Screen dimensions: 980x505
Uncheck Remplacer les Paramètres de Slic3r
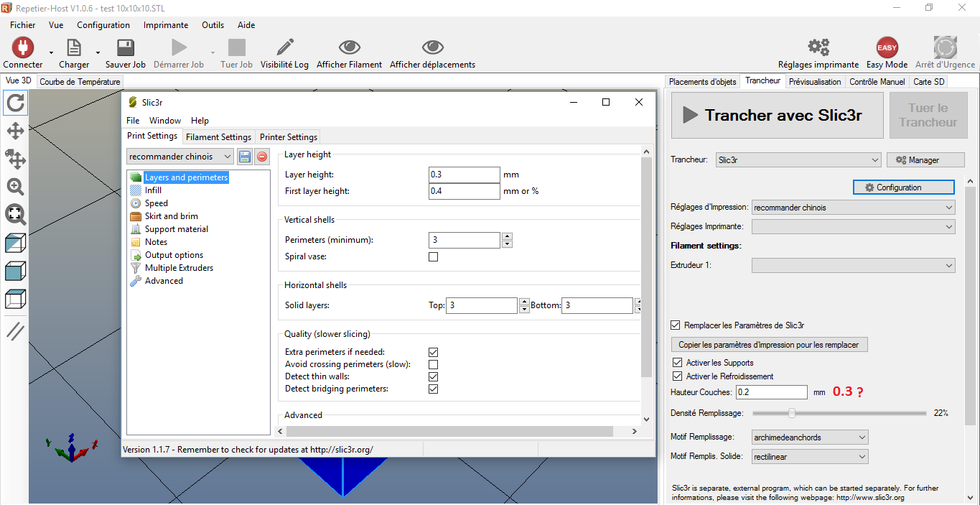(676, 325)
